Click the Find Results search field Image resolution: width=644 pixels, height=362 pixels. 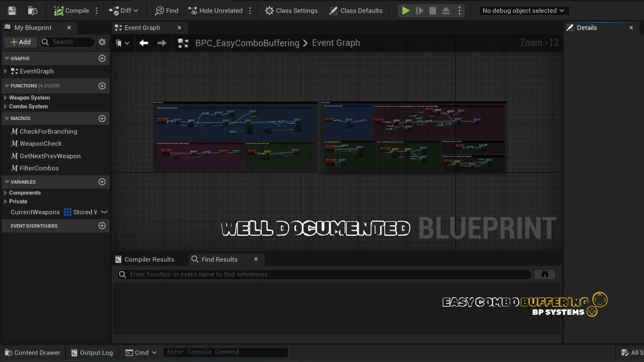pos(327,274)
